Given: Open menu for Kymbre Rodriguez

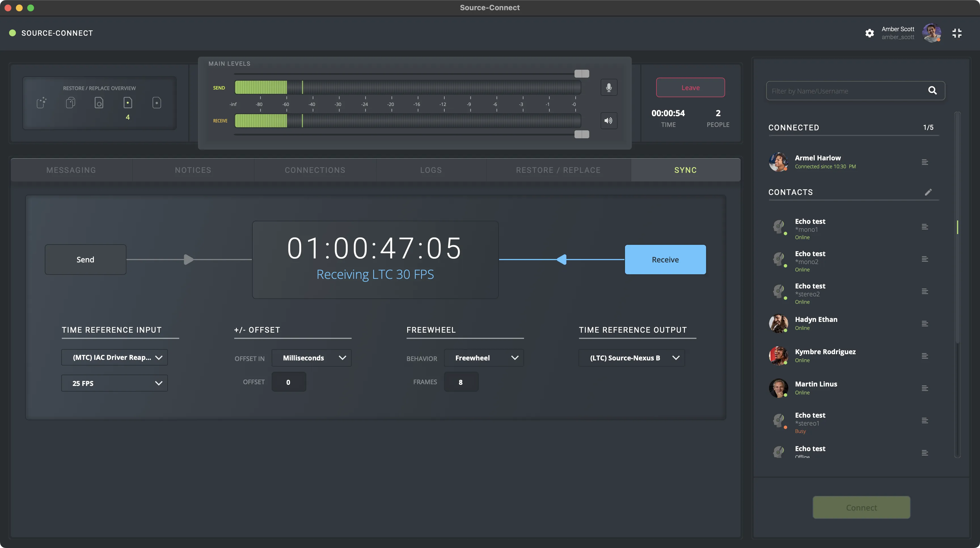Looking at the screenshot, I should pyautogui.click(x=925, y=356).
